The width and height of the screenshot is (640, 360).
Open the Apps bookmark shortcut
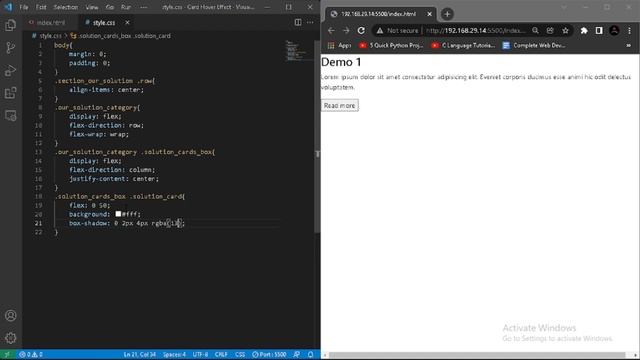[x=339, y=45]
